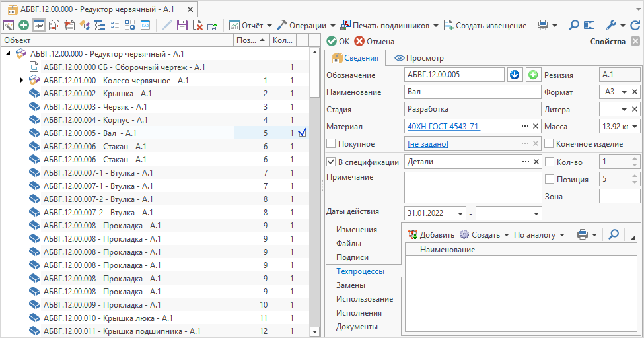Image resolution: width=644 pixels, height=338 pixels.
Task: Open the По аналогу dropdown
Action: 562,234
